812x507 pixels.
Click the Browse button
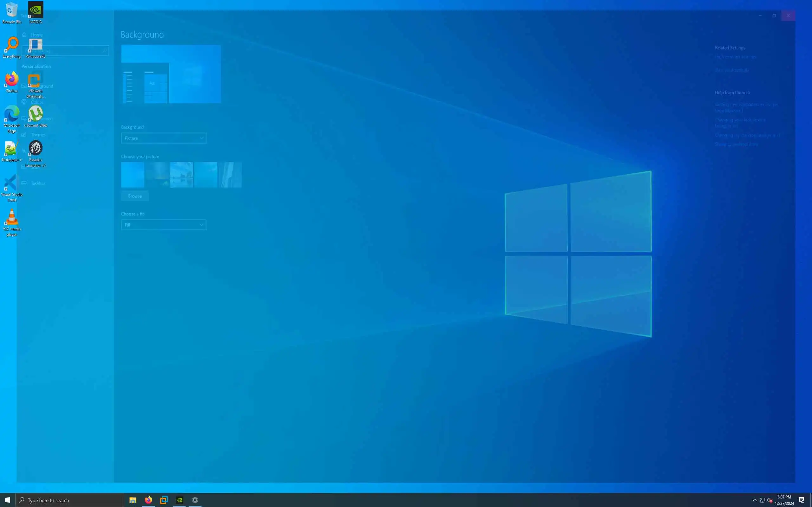click(x=135, y=196)
